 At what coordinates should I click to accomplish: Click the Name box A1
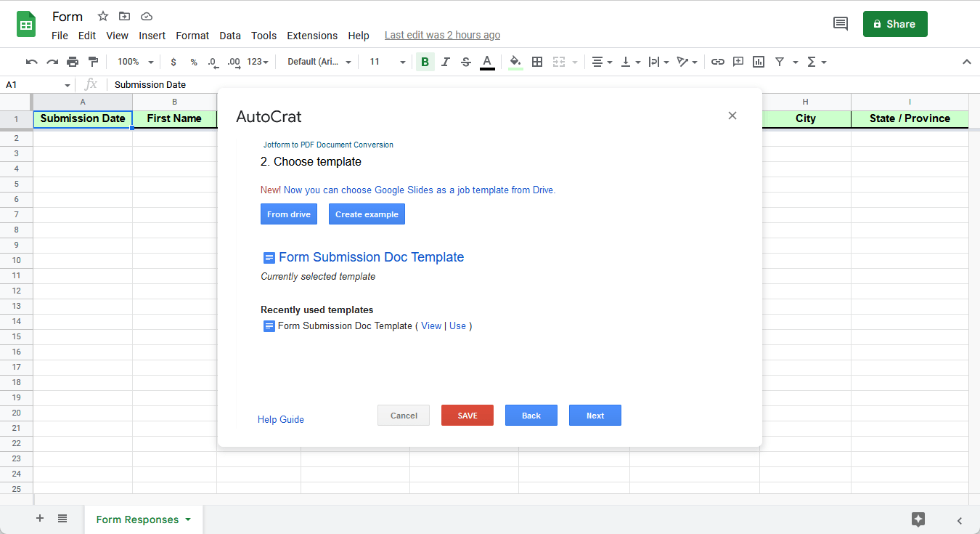tap(38, 84)
